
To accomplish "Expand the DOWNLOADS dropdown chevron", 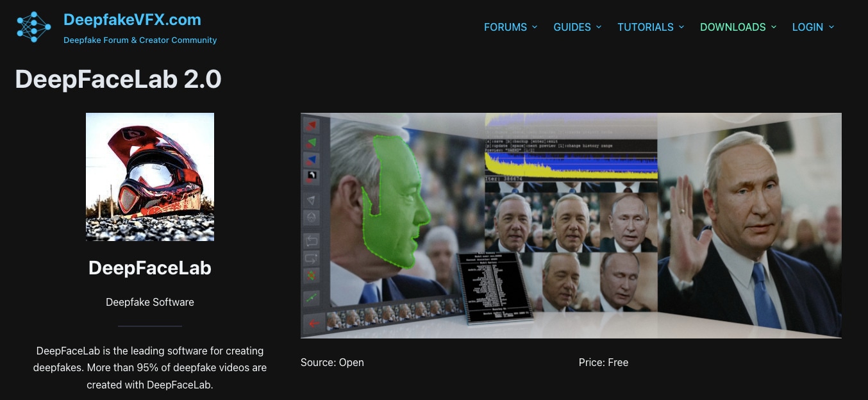I will (x=774, y=27).
